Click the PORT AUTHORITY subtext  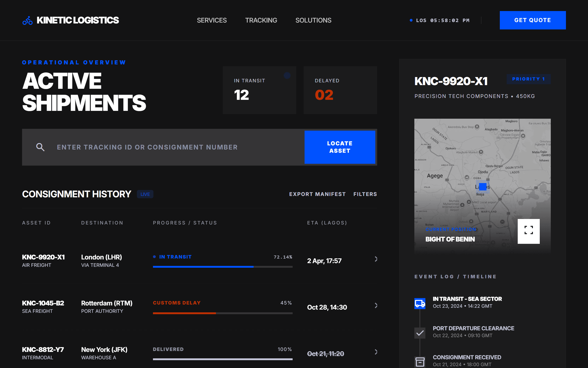pyautogui.click(x=102, y=311)
